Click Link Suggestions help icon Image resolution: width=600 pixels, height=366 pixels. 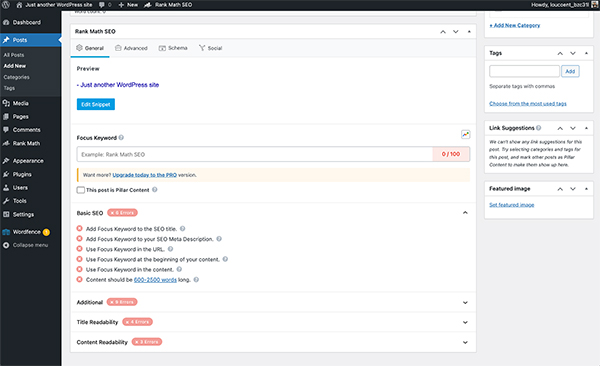(538, 128)
